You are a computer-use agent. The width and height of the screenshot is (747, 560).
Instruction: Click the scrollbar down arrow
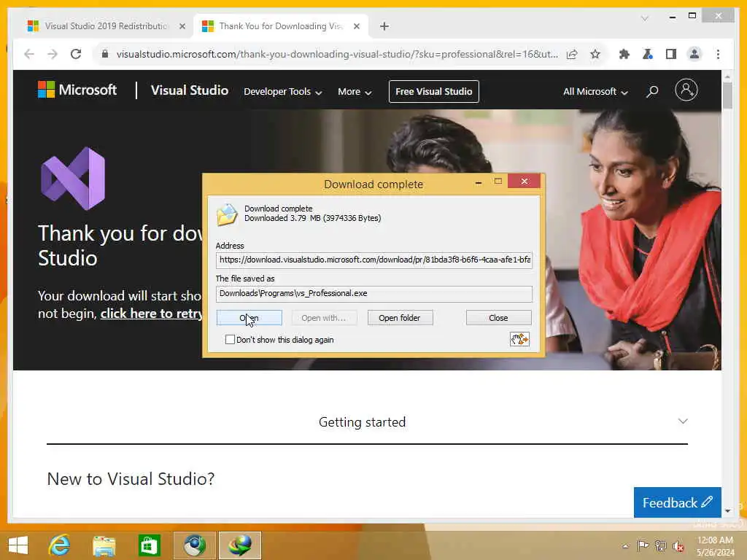(x=727, y=511)
